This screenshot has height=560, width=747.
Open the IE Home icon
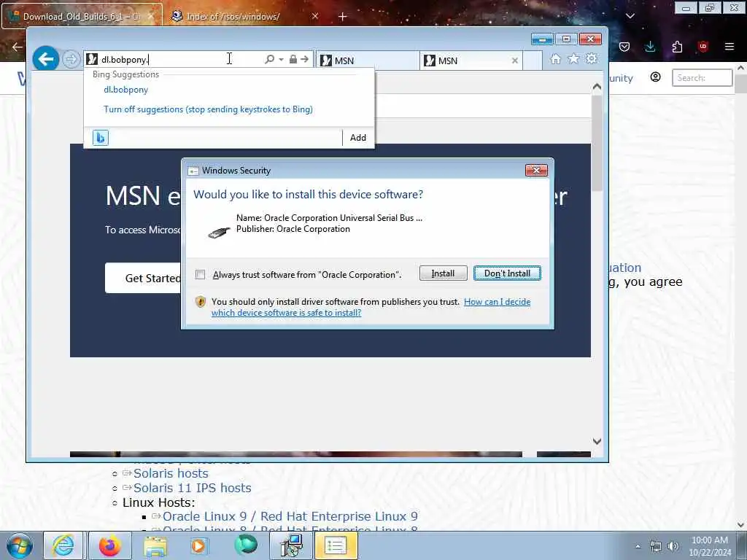[555, 59]
